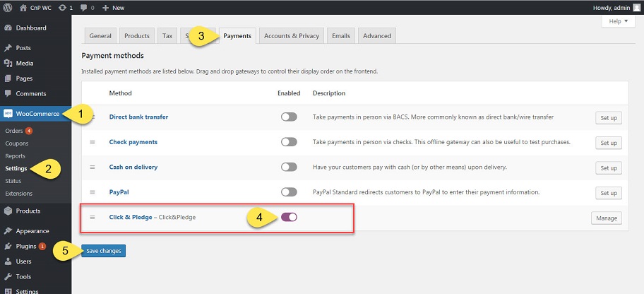Open the Howdy, admin account menu
644x294 pixels.
[x=616, y=7]
